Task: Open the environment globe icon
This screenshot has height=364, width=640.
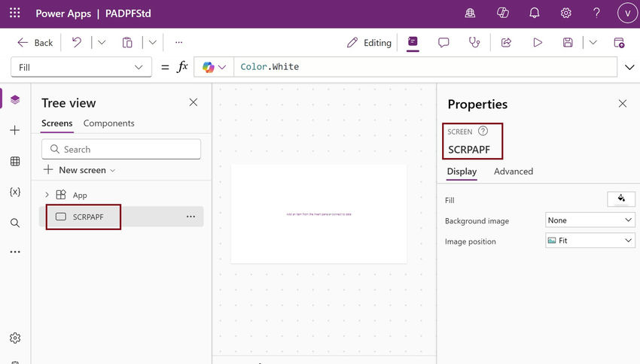Action: [x=470, y=13]
